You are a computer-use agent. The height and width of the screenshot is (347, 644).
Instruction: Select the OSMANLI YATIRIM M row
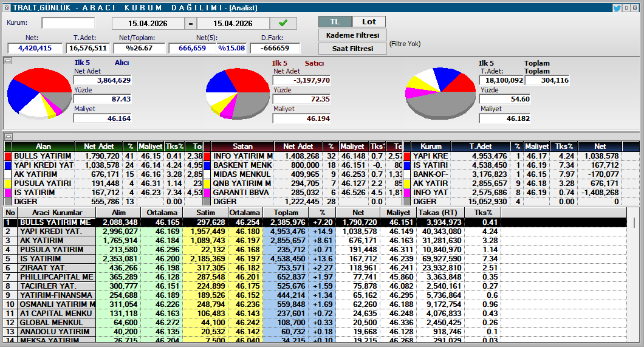tap(315, 304)
